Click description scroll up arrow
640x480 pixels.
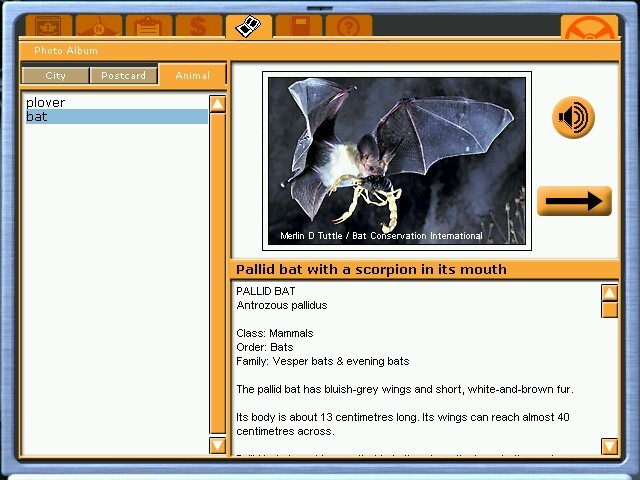(x=609, y=293)
